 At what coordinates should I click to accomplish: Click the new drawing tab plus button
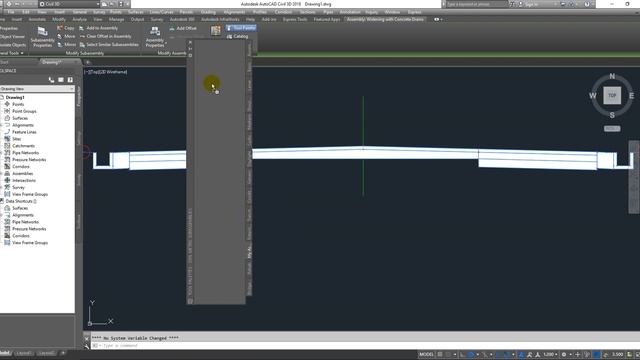click(87, 62)
